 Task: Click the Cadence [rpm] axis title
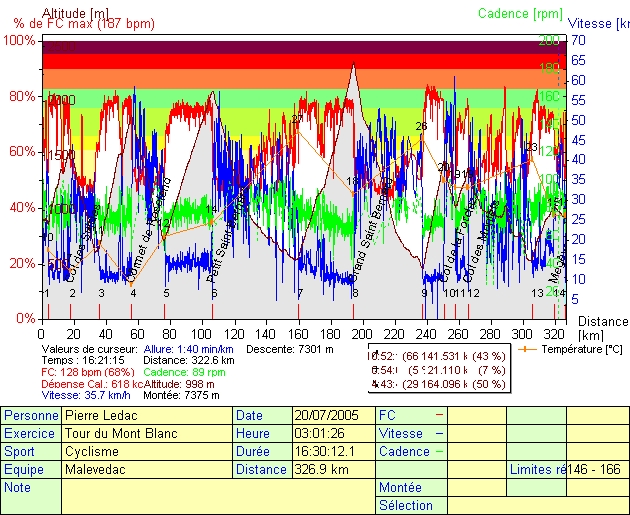click(x=520, y=14)
